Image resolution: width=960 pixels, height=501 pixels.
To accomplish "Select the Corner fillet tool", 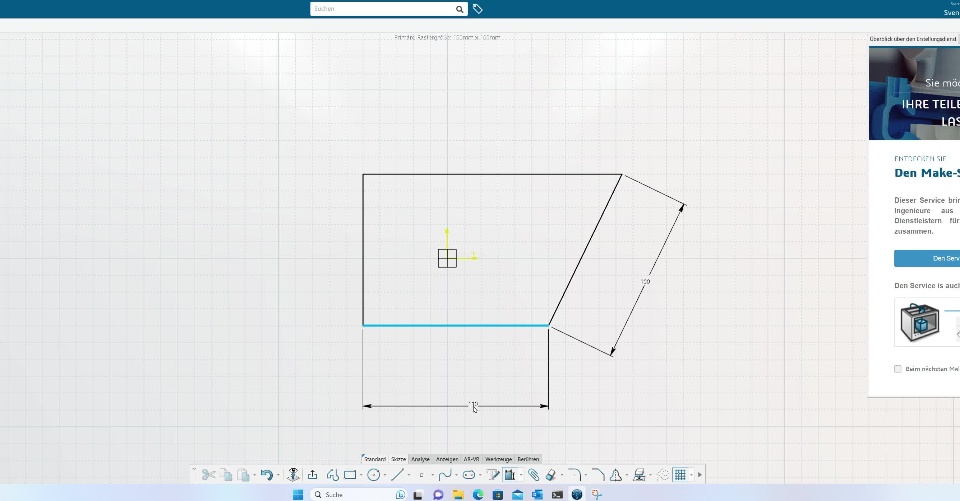I will [x=574, y=475].
